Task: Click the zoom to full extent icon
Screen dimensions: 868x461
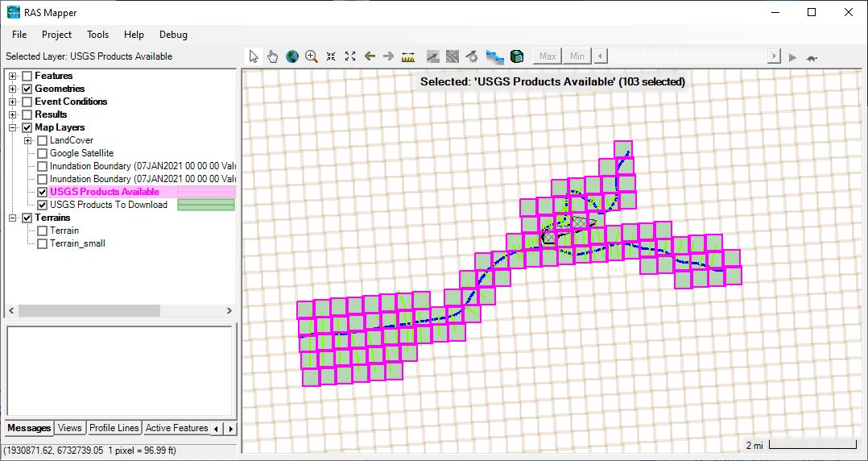Action: click(x=350, y=56)
